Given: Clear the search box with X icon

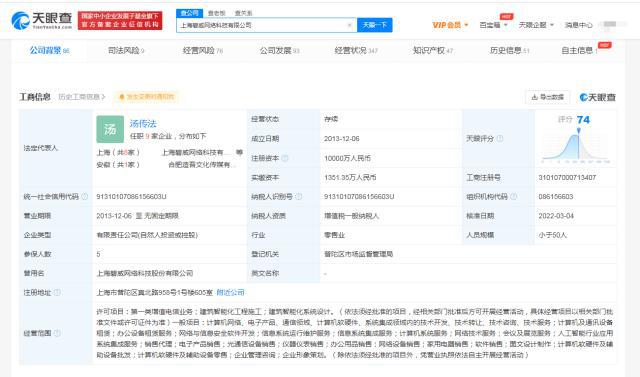Looking at the screenshot, I should point(349,25).
